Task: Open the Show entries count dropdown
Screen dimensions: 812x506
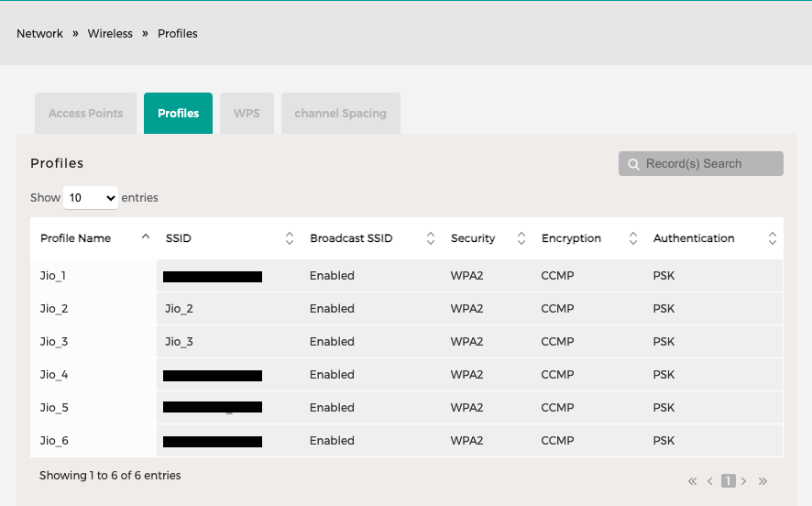Action: [91, 198]
